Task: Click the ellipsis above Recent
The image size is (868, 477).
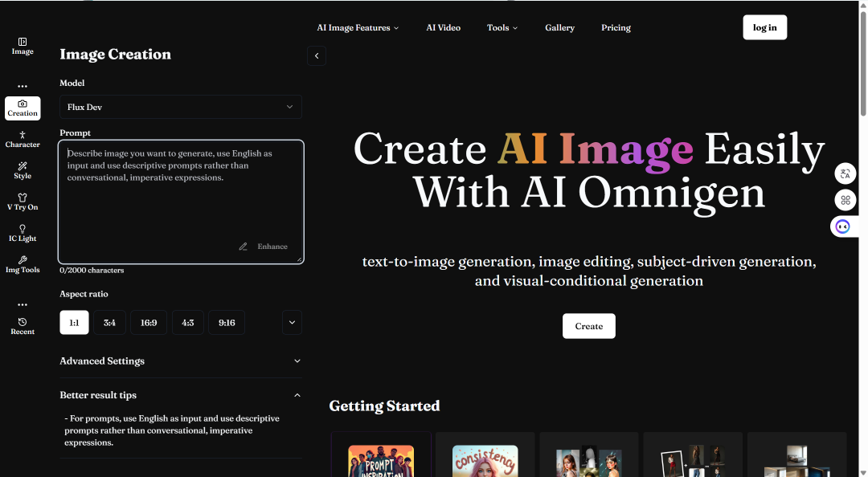Action: 23,305
